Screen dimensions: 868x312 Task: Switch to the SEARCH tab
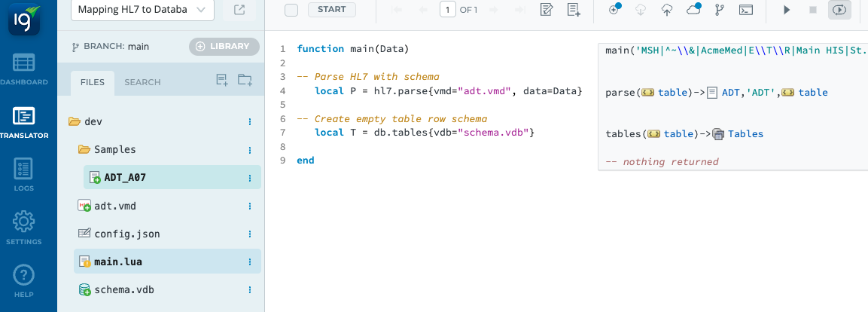142,82
